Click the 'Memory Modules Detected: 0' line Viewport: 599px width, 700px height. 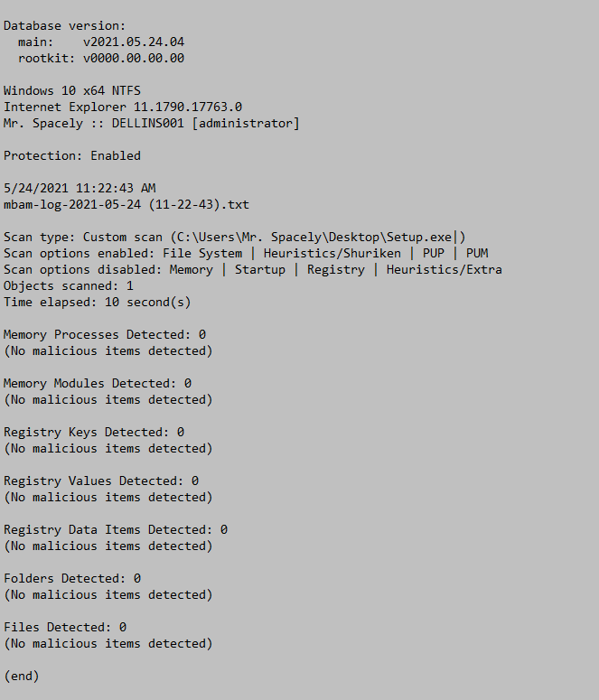coord(98,384)
